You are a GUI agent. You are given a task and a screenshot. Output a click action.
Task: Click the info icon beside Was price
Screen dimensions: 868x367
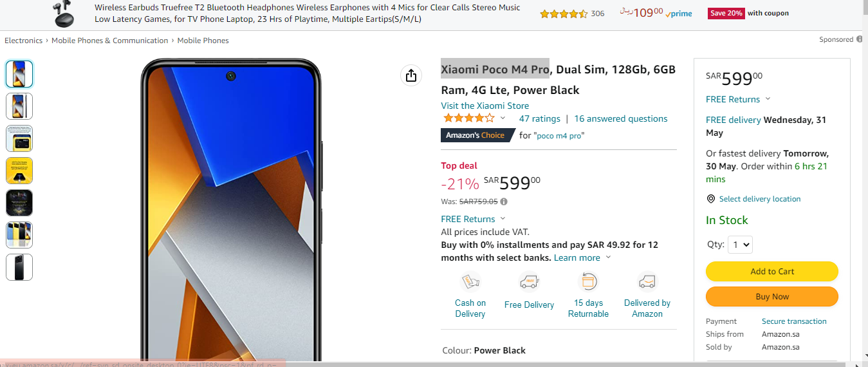pos(504,202)
